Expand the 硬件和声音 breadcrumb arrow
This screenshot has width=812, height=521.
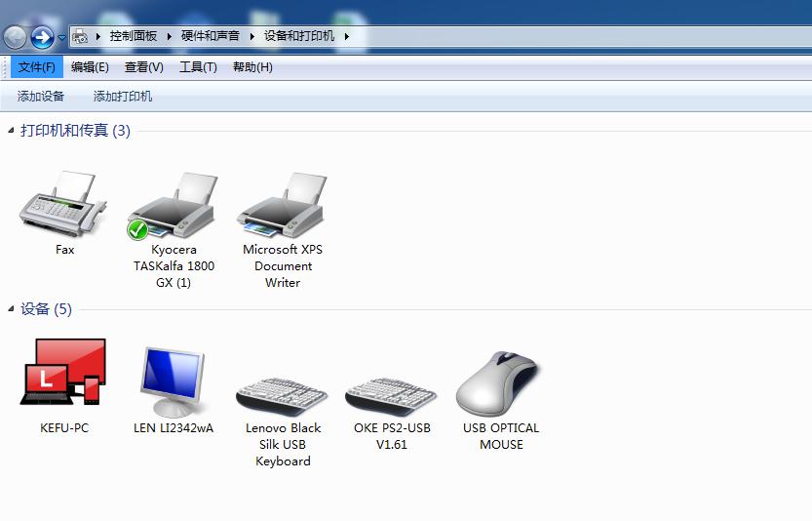(251, 36)
